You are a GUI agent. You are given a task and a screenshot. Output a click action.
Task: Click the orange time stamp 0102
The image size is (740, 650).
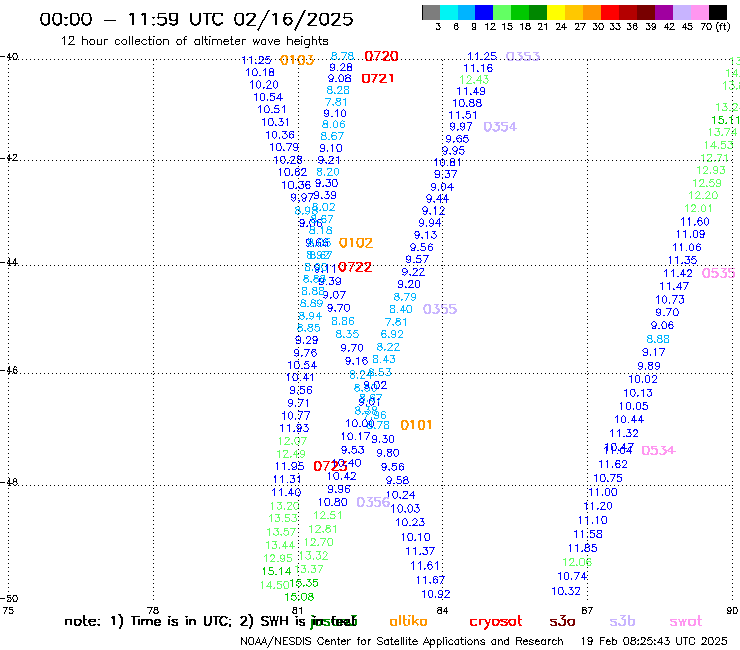pyautogui.click(x=356, y=243)
